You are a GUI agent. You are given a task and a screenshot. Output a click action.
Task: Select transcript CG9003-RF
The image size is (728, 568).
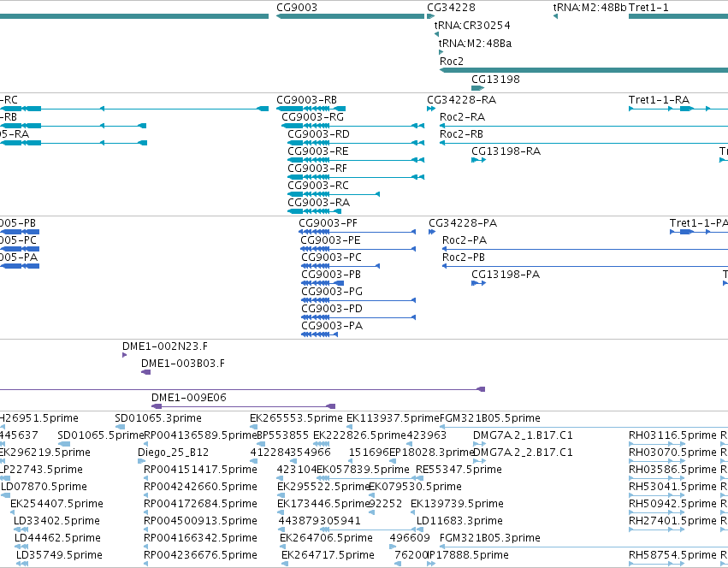(317, 169)
